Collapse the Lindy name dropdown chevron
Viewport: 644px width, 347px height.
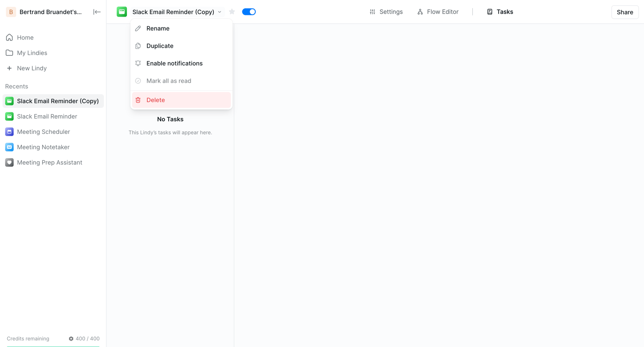pyautogui.click(x=220, y=12)
